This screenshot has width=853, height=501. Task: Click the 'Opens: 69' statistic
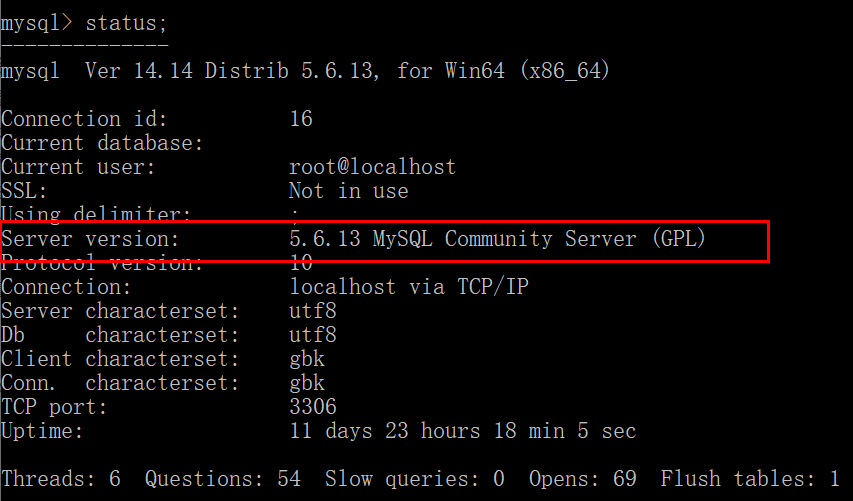click(x=583, y=479)
